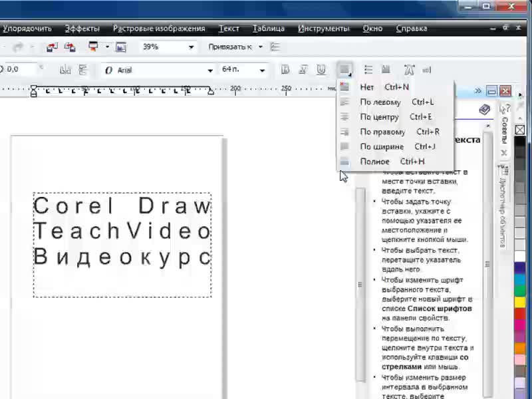Screen dimensions: 532x399
Task: Toggle Bold formatting
Action: point(285,70)
